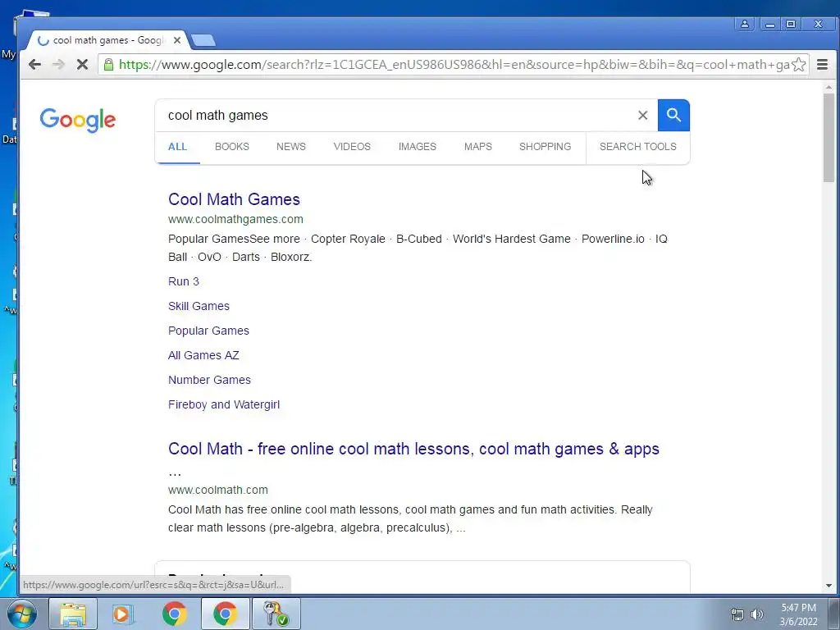
Task: Open the Fireboy and Watergirl sitelink
Action: tap(224, 405)
